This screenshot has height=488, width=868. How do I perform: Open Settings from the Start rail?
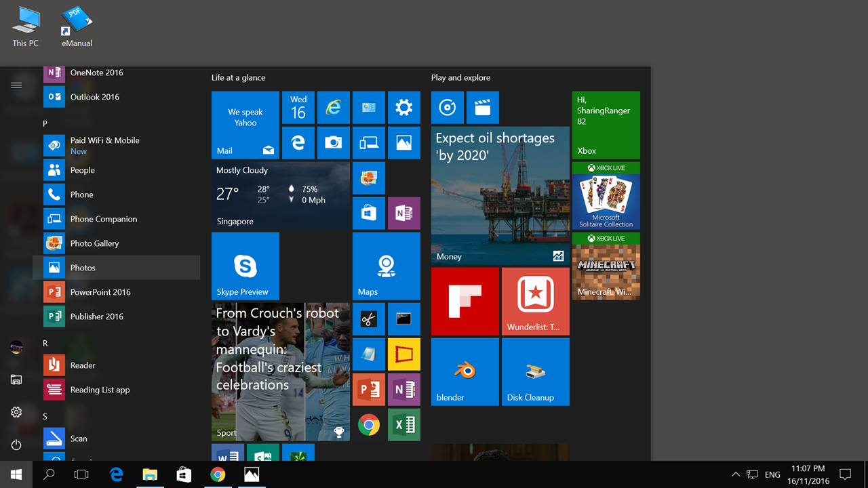click(16, 413)
